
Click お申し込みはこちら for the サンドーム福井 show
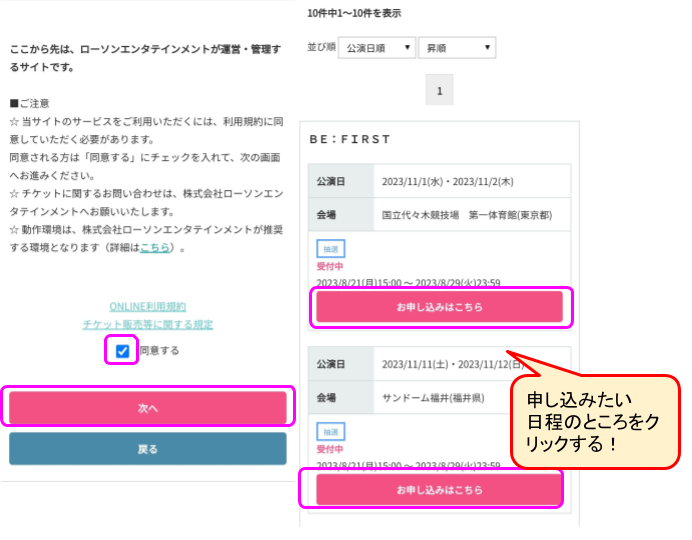pos(439,490)
